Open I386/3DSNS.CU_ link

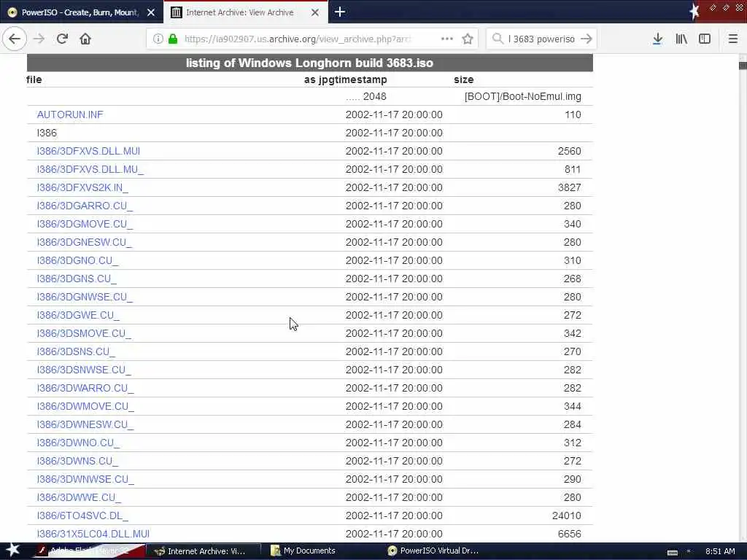(76, 351)
